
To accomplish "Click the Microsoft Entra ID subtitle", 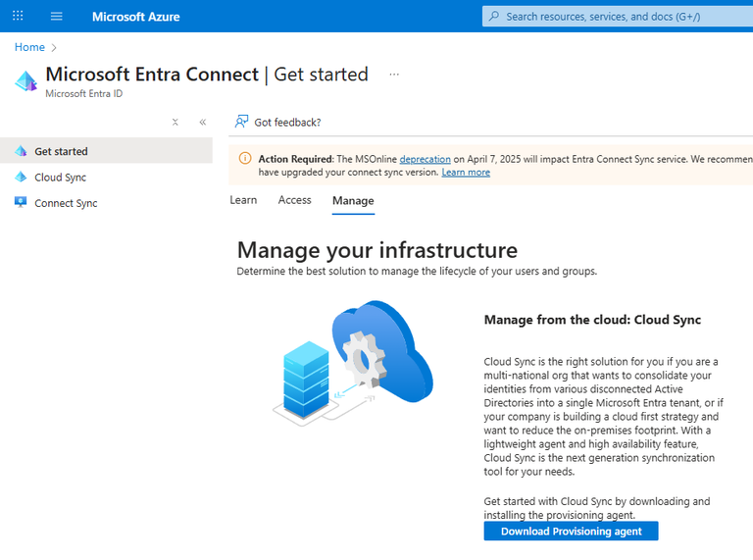I will (84, 93).
